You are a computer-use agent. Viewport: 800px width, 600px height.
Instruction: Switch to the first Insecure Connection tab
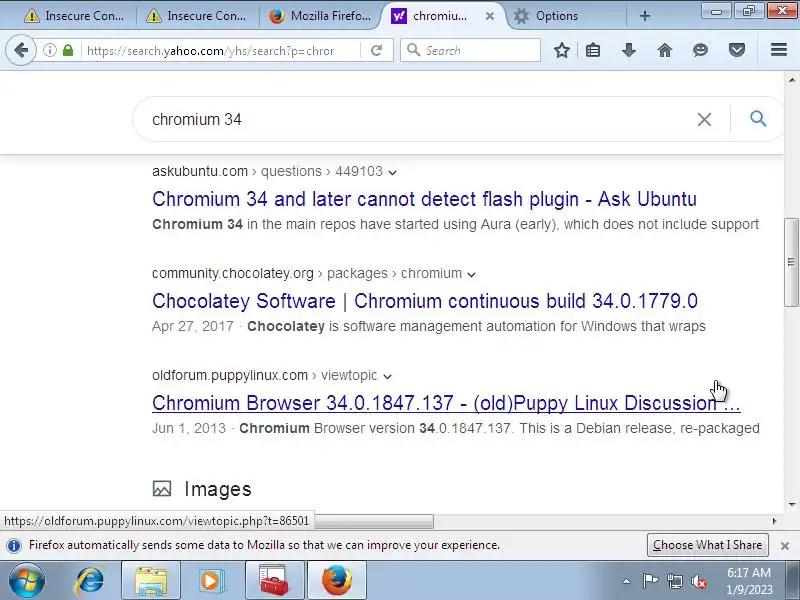coord(74,16)
